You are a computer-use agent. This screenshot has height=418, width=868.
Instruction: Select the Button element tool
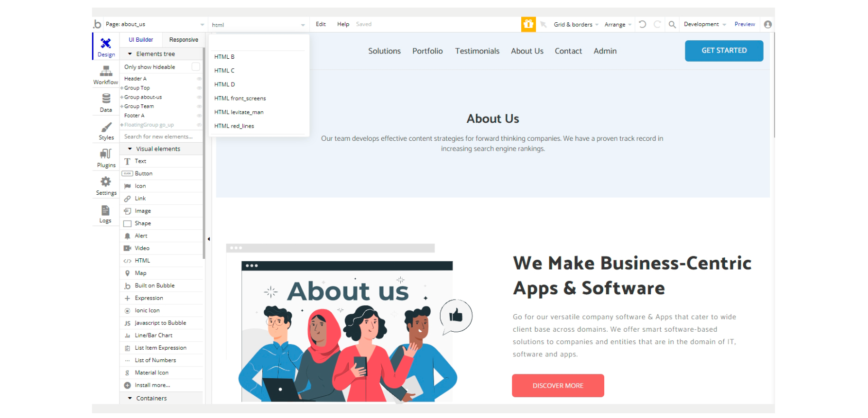(x=162, y=173)
